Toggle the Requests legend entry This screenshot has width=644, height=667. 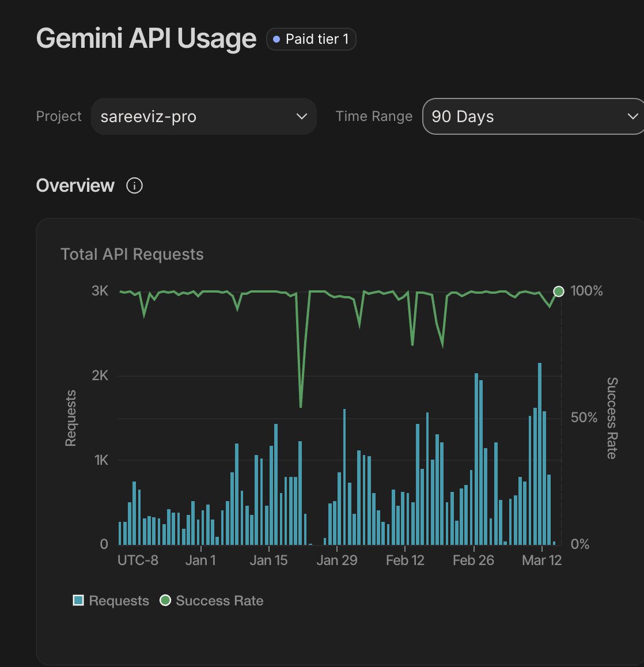tap(111, 601)
